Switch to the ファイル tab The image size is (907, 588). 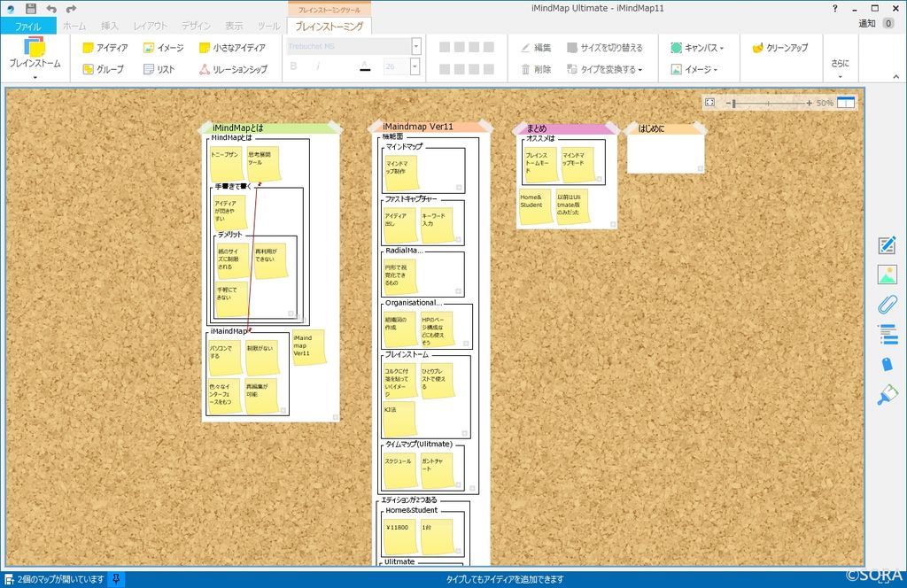pyautogui.click(x=29, y=27)
